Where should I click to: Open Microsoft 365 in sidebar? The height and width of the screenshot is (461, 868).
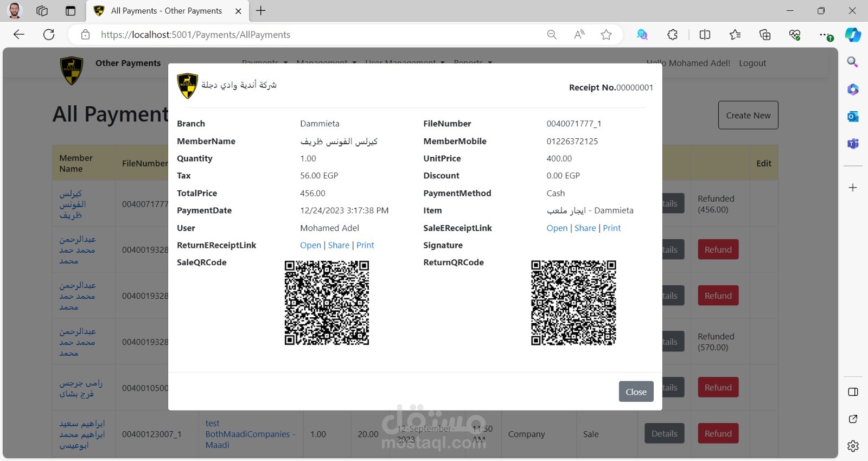point(853,89)
